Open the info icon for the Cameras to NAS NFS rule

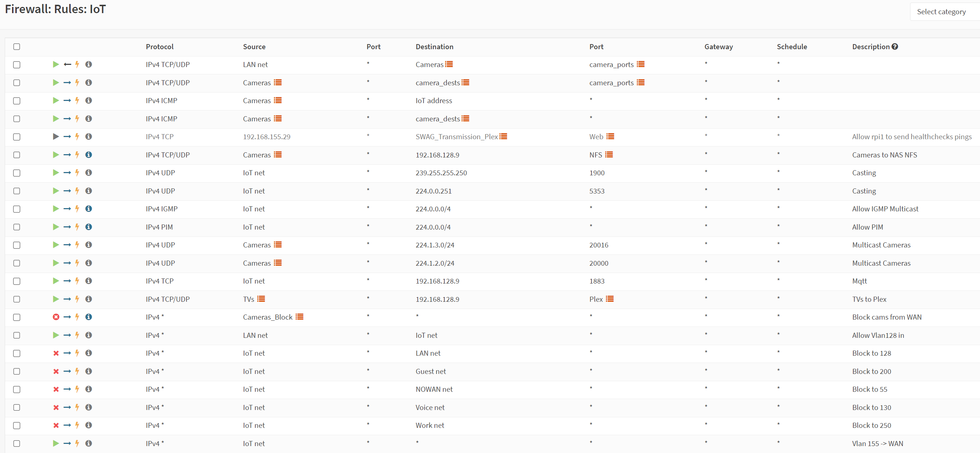point(88,155)
